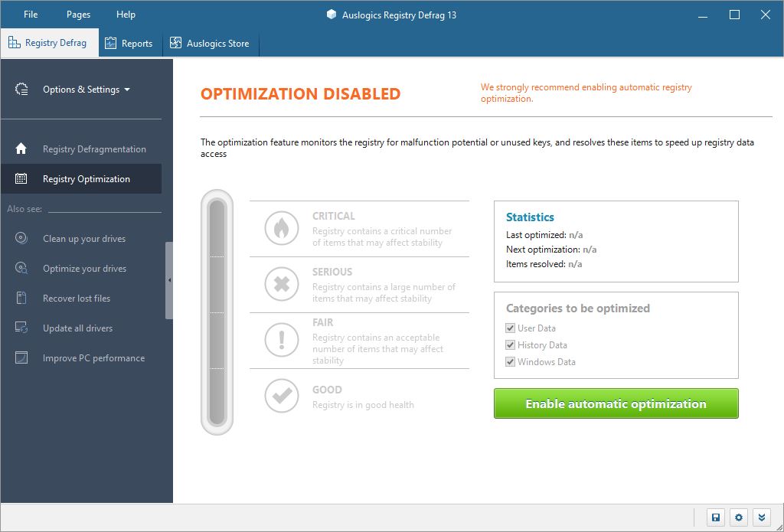Open Recover lost files link
The width and height of the screenshot is (784, 532).
[x=77, y=298]
